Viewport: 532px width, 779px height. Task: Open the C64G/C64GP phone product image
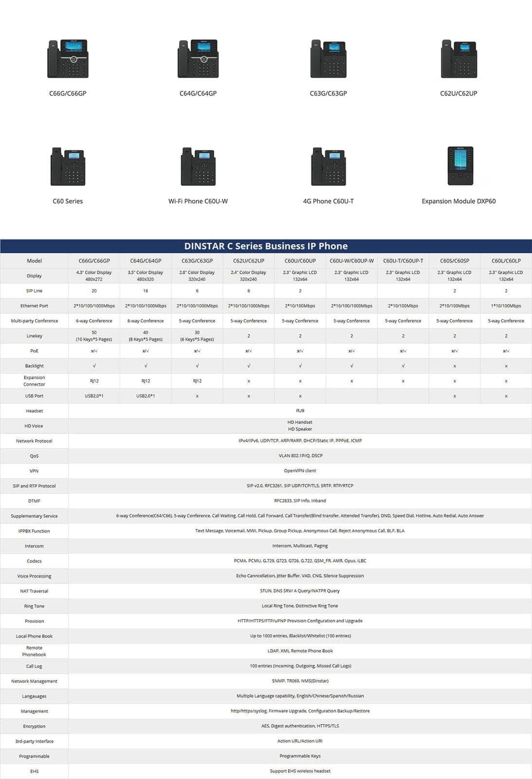click(198, 58)
